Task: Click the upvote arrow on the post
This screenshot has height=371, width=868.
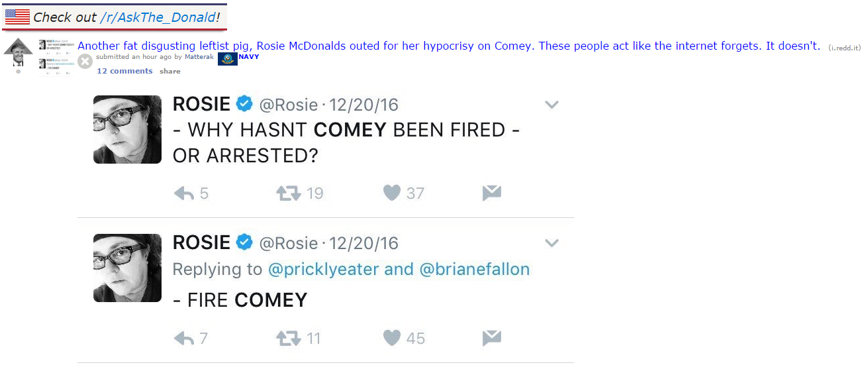Action: [x=18, y=45]
